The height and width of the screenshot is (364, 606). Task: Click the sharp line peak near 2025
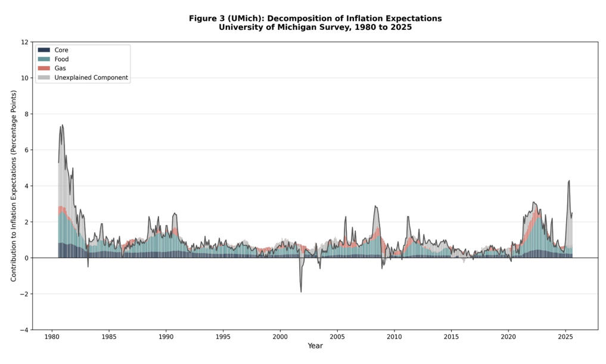[569, 181]
